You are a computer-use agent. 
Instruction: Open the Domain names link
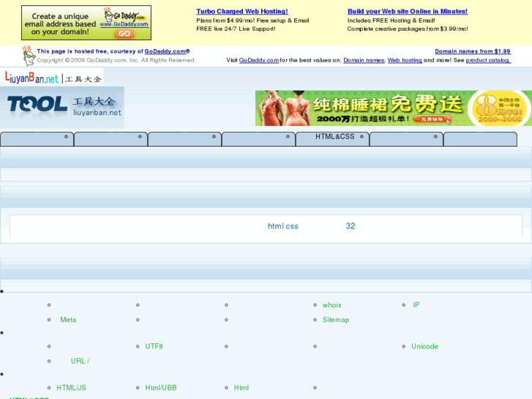(364, 60)
